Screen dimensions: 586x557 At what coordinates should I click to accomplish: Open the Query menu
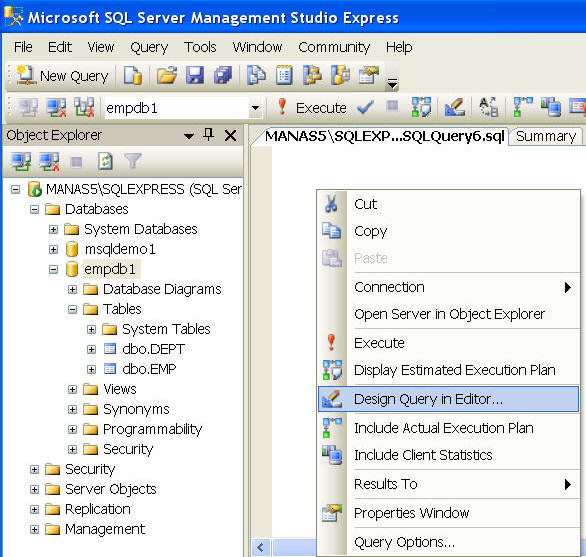[x=149, y=48]
